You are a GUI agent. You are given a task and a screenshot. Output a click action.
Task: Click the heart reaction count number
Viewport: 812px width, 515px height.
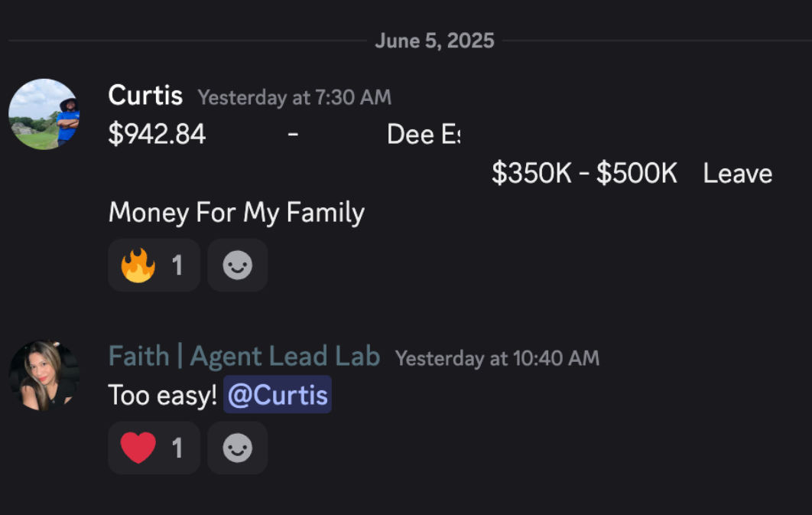point(177,448)
